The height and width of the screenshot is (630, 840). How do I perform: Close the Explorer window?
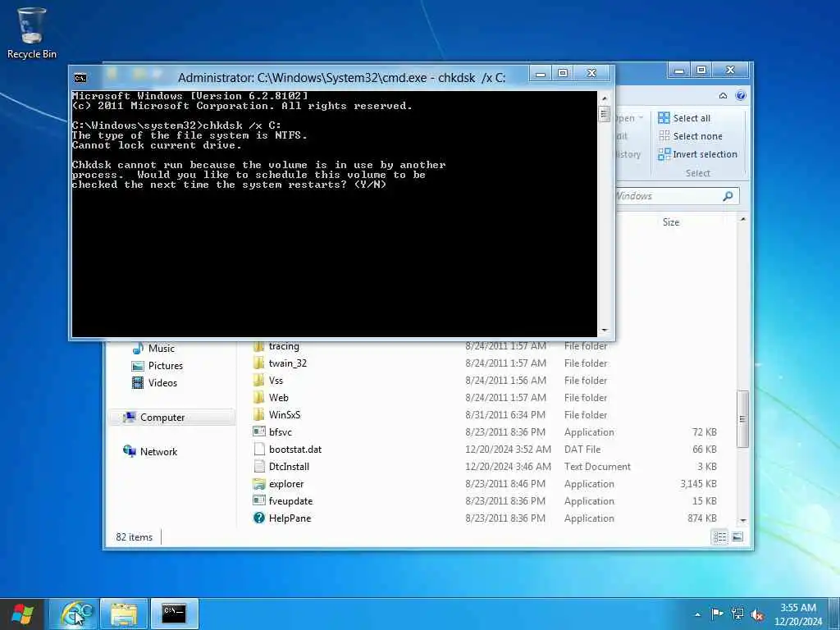(730, 71)
